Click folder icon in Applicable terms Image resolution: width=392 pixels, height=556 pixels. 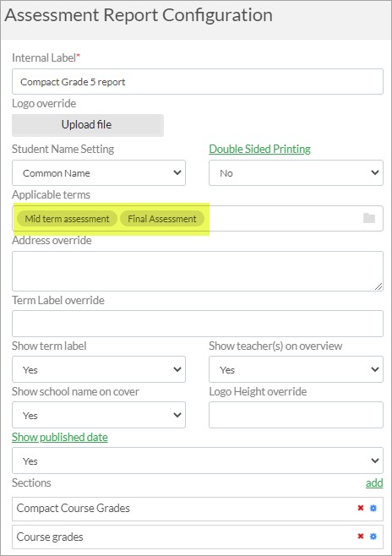[x=369, y=218]
